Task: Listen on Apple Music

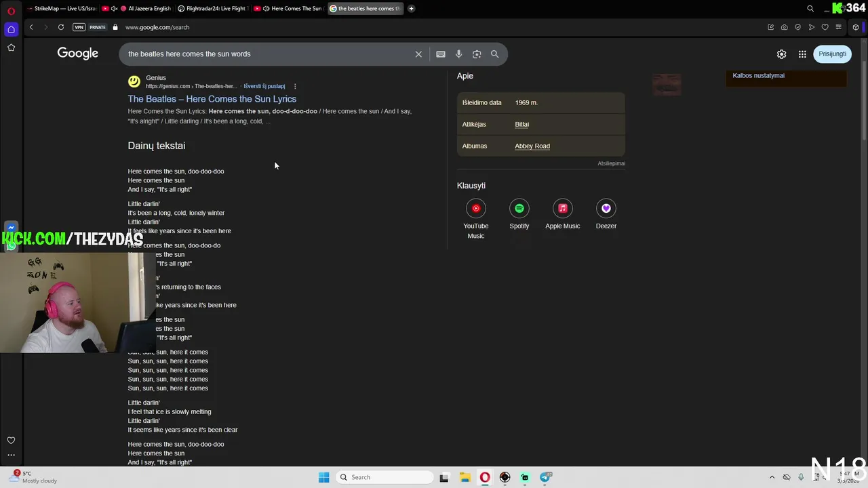Action: point(562,215)
